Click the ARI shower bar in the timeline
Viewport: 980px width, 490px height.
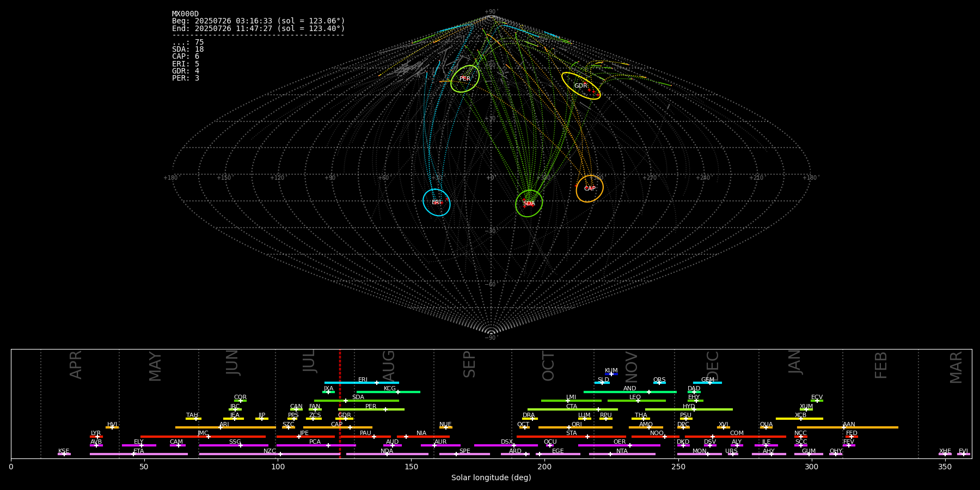225,427
